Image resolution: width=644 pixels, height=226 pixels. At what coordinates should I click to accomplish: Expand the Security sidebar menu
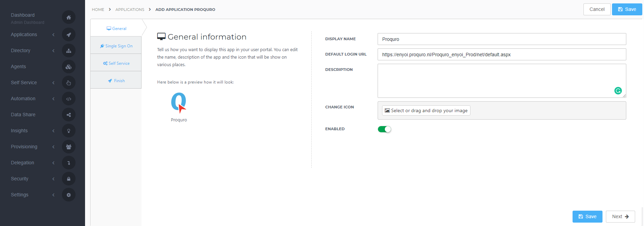pyautogui.click(x=53, y=179)
